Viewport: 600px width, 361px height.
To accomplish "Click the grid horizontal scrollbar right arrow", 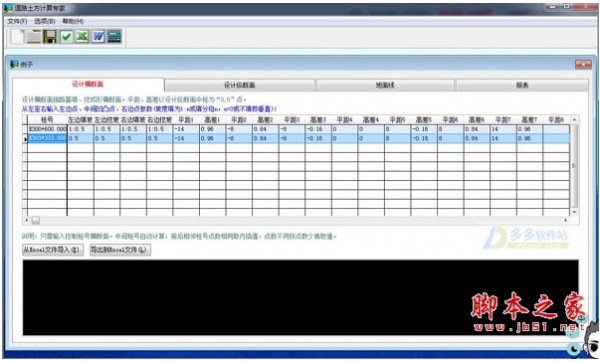I will pos(566,220).
